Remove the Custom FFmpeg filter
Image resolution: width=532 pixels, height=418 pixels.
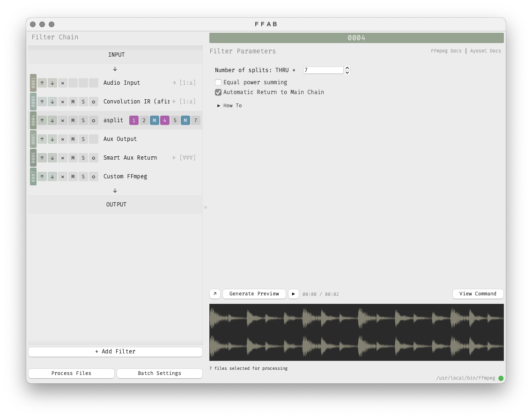pyautogui.click(x=63, y=176)
